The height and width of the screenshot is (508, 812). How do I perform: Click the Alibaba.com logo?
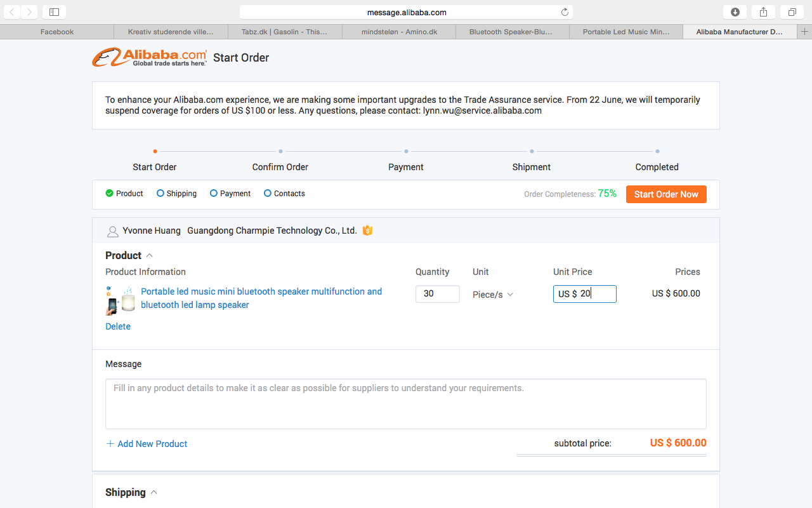[x=149, y=57]
